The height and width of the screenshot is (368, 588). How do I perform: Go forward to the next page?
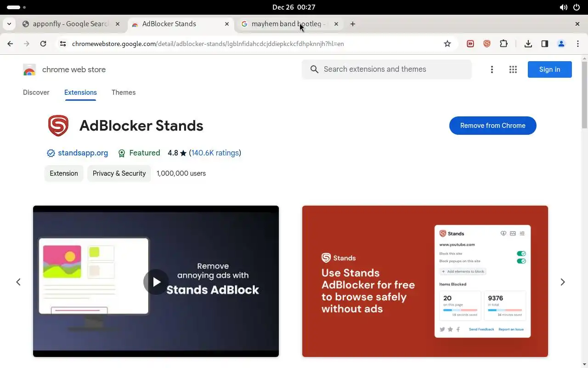[27, 44]
